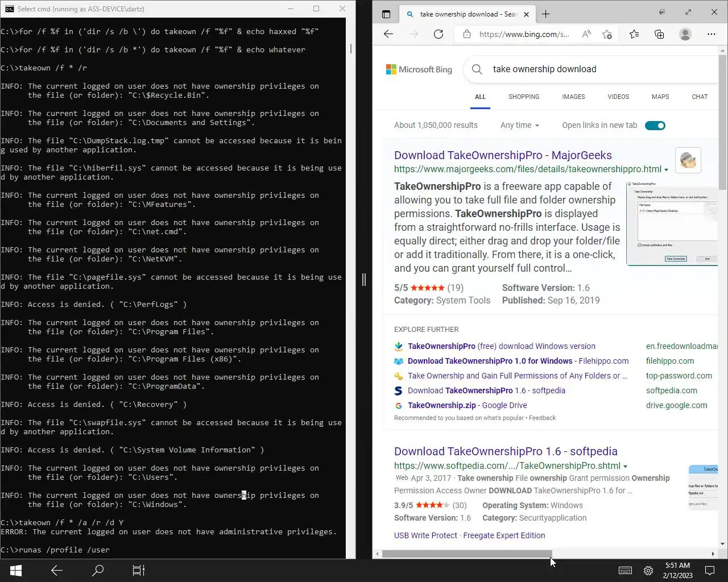Activate Read aloud in the address bar
The width and height of the screenshot is (728, 582).
coord(586,34)
